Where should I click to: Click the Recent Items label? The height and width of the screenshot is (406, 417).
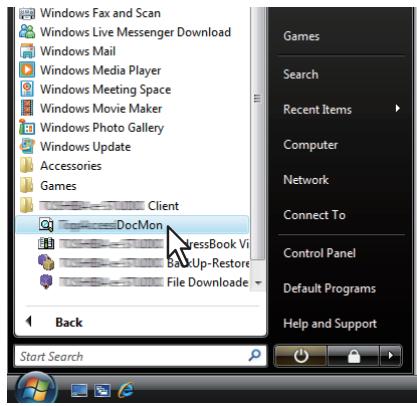coord(317,109)
